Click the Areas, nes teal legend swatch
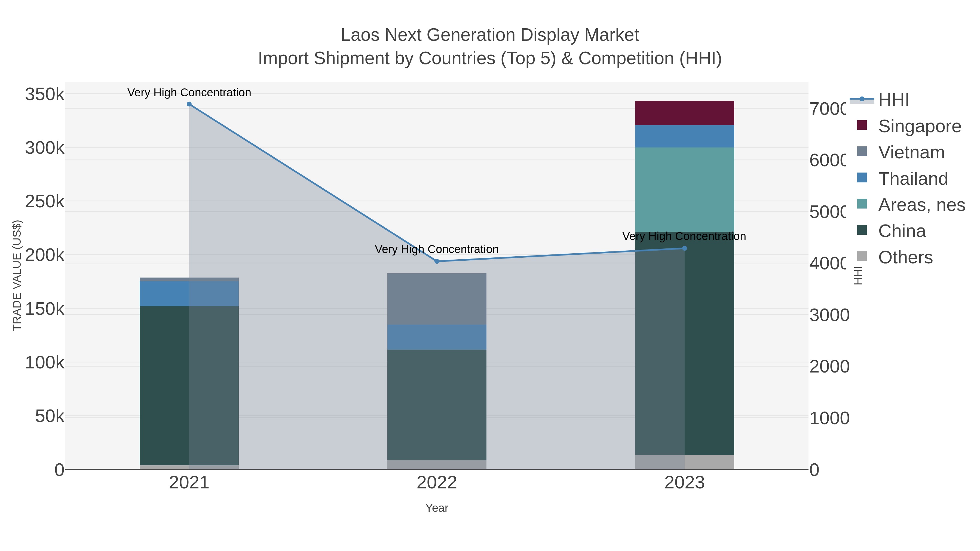This screenshot has height=551, width=980. coord(862,204)
